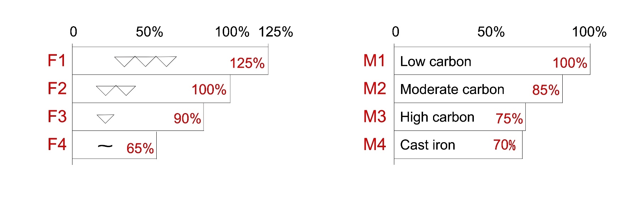The image size is (644, 222).
Task: Click the tilde symbol in F4 bar
Action: click(105, 146)
